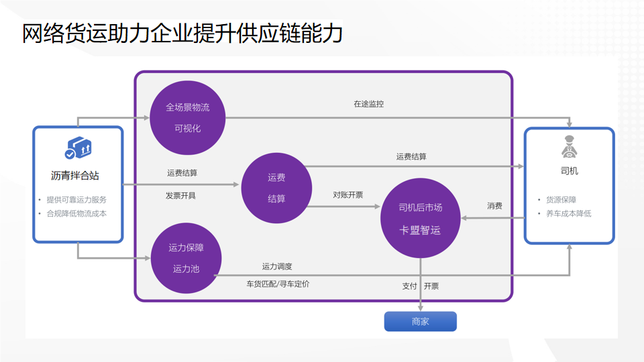This screenshot has width=644, height=362.
Task: Click the 对账开票 label
Action: click(x=347, y=195)
